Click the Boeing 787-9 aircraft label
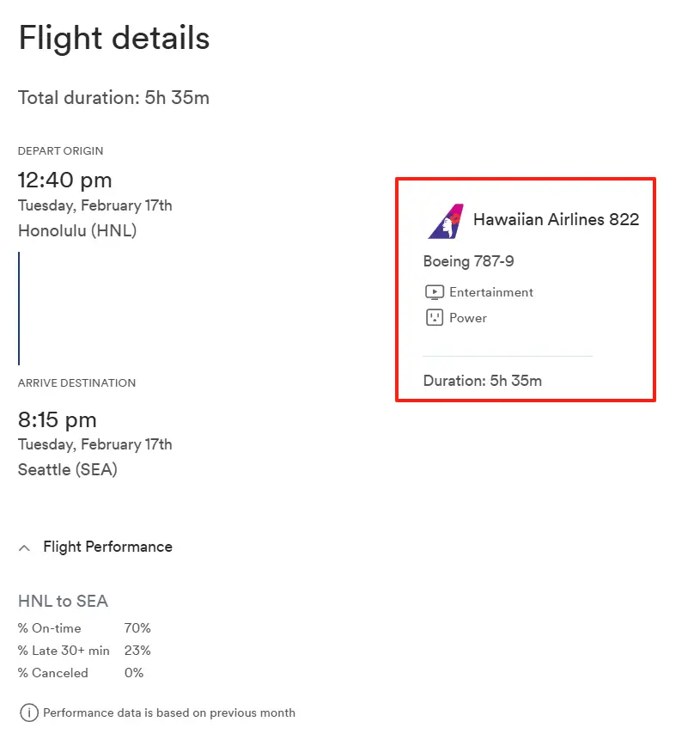Image resolution: width=700 pixels, height=740 pixels. [x=468, y=261]
